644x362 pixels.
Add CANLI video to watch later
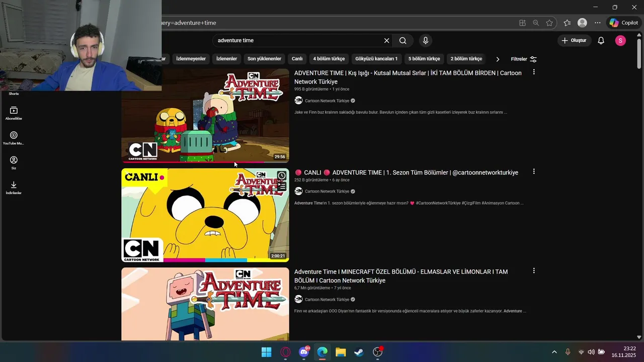282,175
